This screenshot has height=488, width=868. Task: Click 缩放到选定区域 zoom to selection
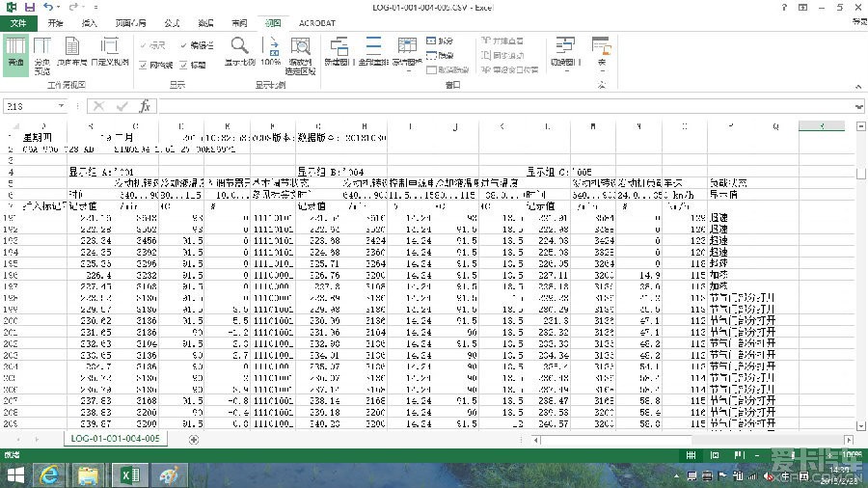click(x=300, y=55)
